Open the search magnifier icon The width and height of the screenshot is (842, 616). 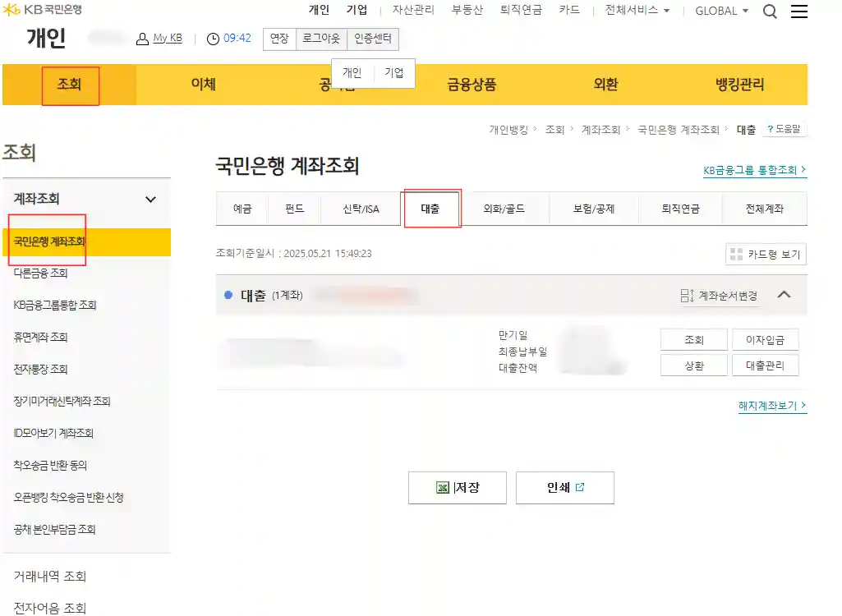pyautogui.click(x=770, y=11)
